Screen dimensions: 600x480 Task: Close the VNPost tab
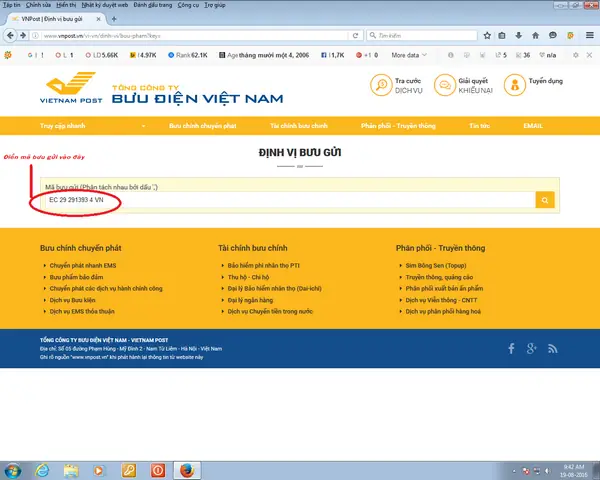[x=98, y=19]
